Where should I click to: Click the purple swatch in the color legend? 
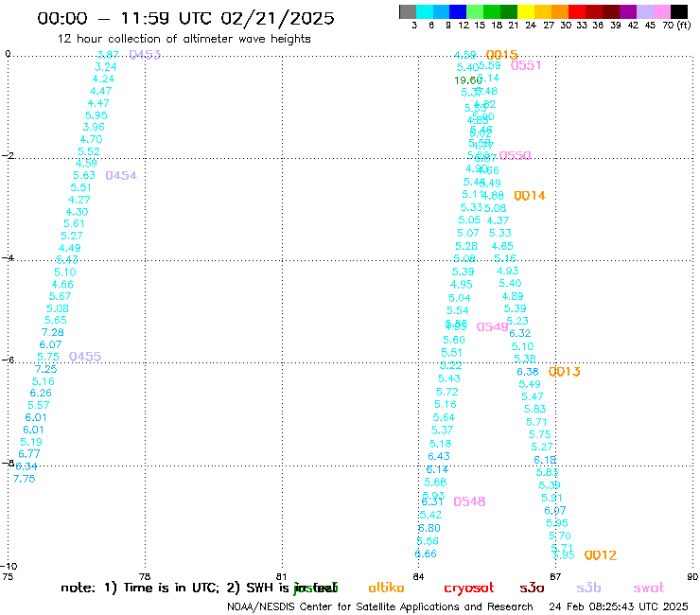point(628,11)
